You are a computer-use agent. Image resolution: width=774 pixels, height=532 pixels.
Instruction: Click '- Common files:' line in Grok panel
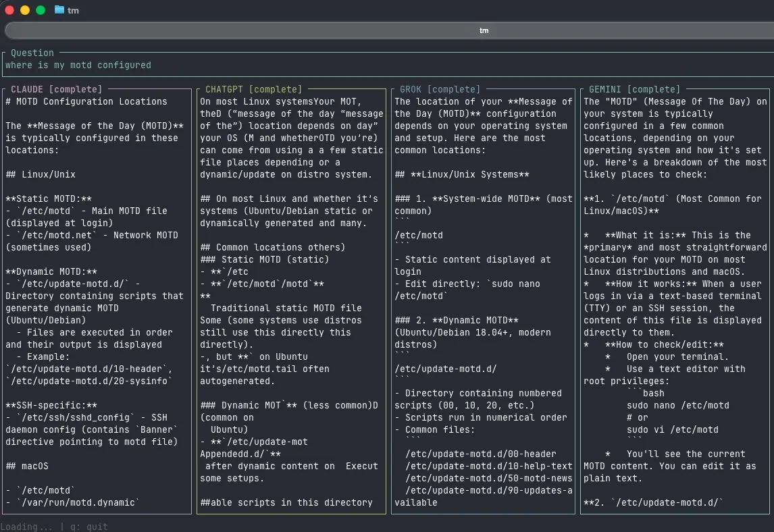[435, 430]
